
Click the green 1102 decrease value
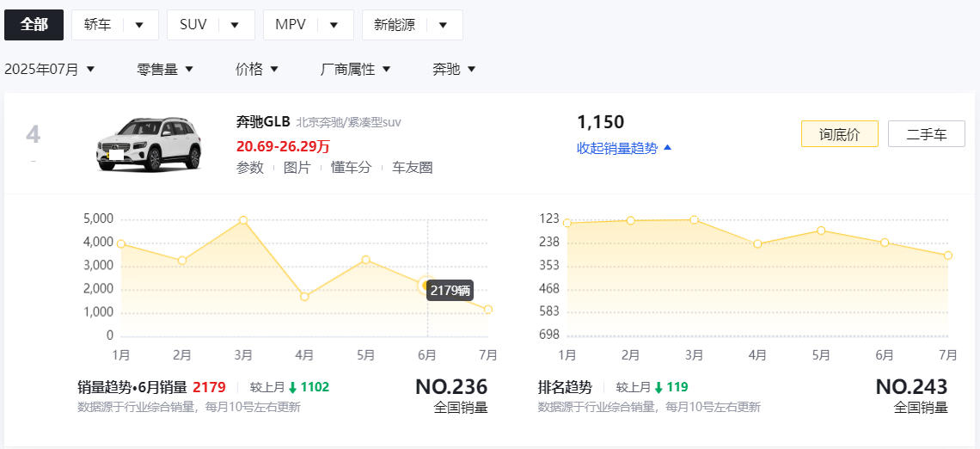[315, 387]
